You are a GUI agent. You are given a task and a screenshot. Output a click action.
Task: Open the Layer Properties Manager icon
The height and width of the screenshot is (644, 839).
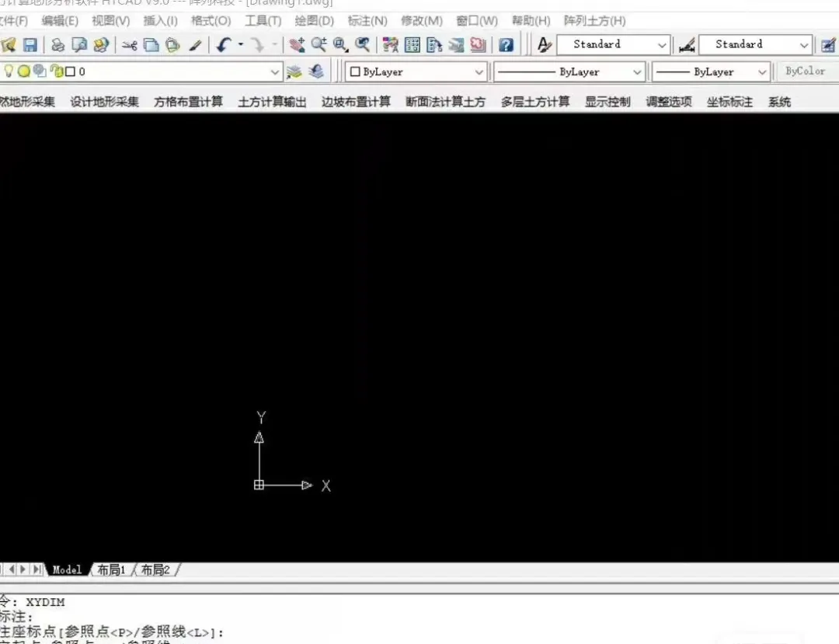point(294,71)
